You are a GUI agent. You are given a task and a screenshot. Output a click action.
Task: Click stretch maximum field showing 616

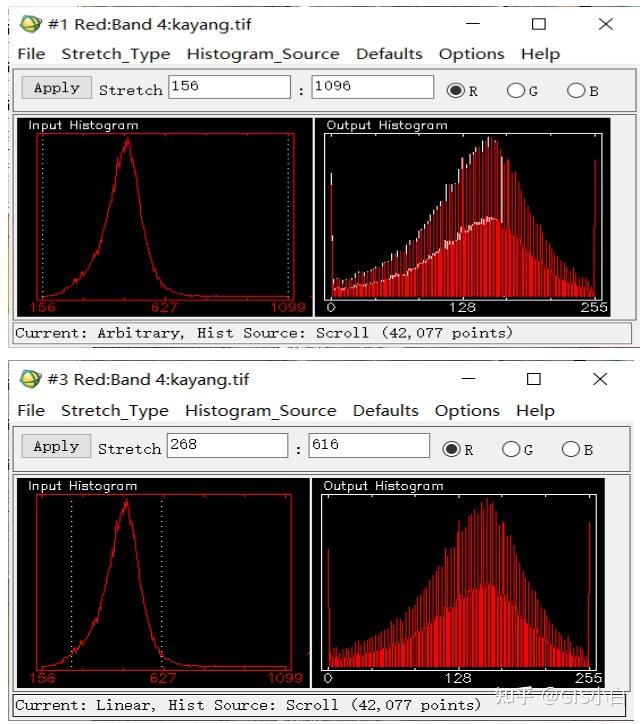(369, 445)
